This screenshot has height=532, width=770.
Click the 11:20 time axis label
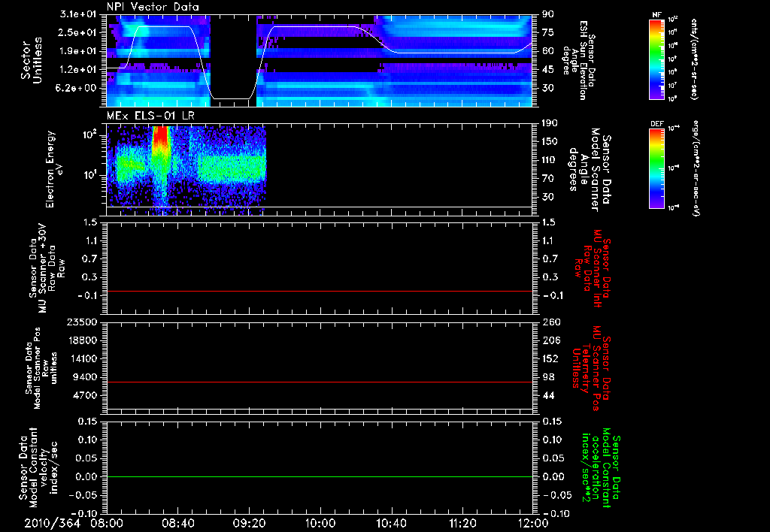point(462,523)
